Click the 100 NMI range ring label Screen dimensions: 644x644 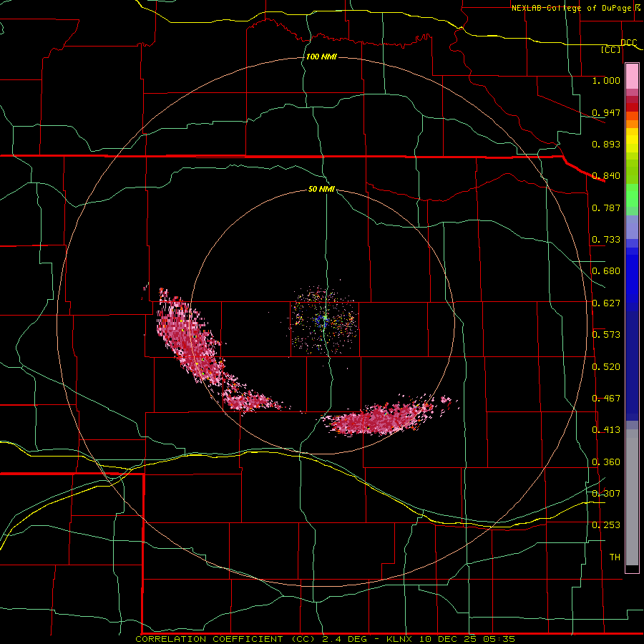(321, 57)
